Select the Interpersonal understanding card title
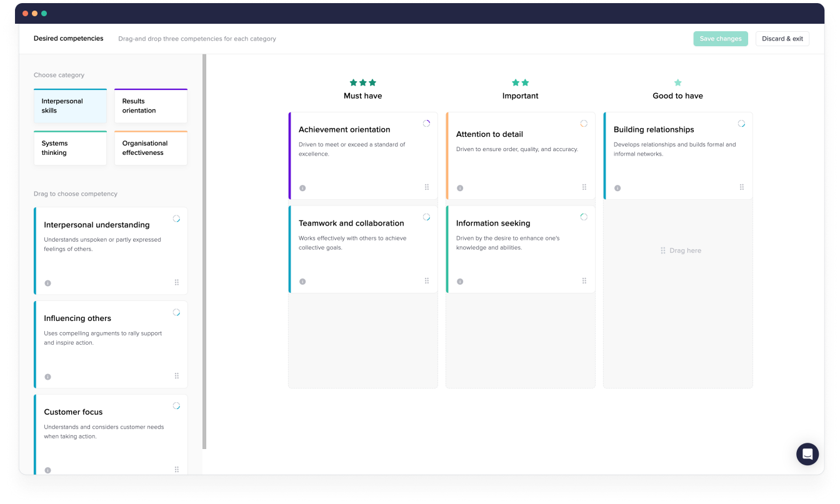This screenshot has width=840, height=504. pyautogui.click(x=97, y=225)
